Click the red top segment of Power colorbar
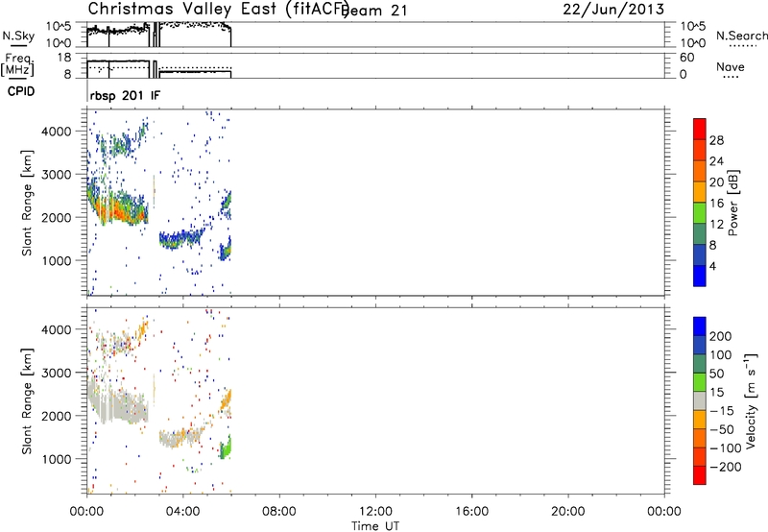768x532 pixels. [x=700, y=130]
